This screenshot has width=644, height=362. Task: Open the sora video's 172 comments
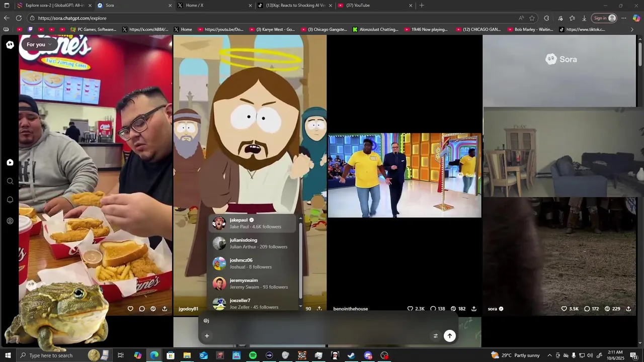point(592,309)
